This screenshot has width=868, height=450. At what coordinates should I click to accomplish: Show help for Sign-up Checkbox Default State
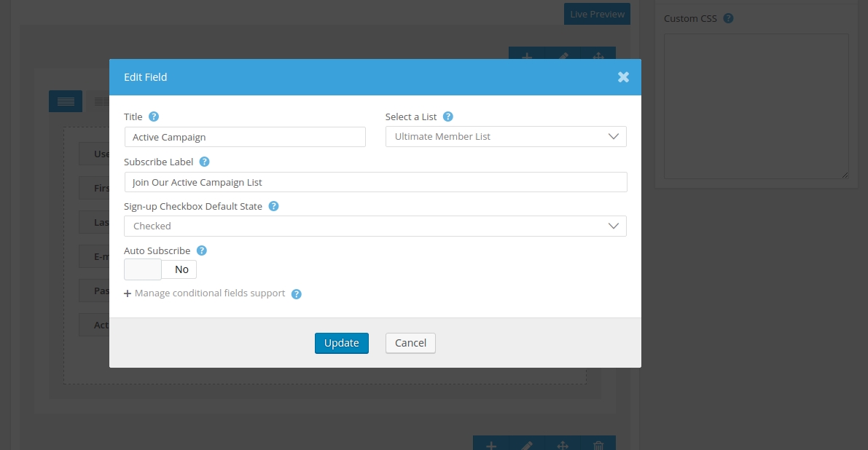pos(273,206)
